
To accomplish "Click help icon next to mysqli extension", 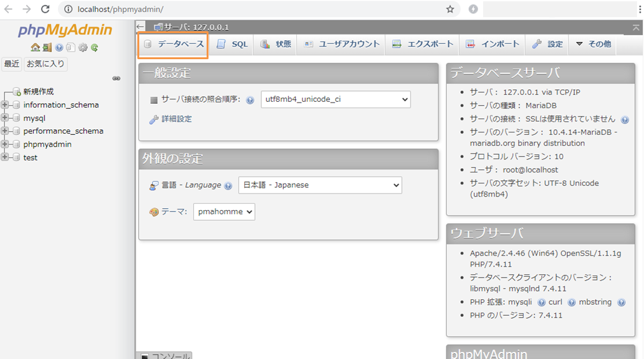I will (x=541, y=302).
